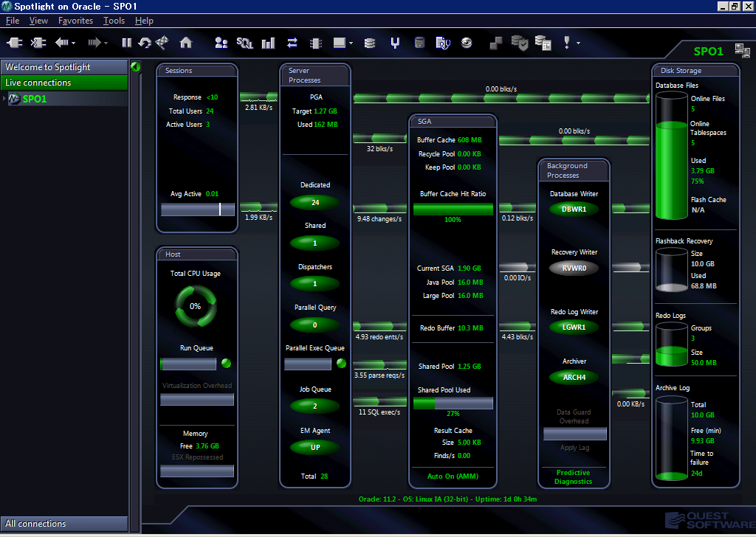
Task: Click the chip-shaped toolbar icon
Action: click(x=316, y=44)
